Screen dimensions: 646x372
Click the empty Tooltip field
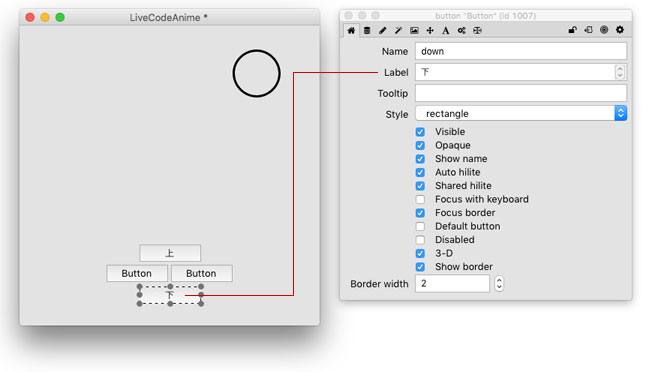(x=521, y=93)
